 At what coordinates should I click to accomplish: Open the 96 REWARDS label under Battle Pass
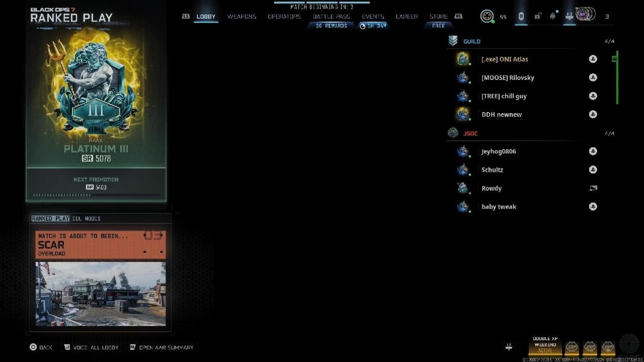point(331,26)
